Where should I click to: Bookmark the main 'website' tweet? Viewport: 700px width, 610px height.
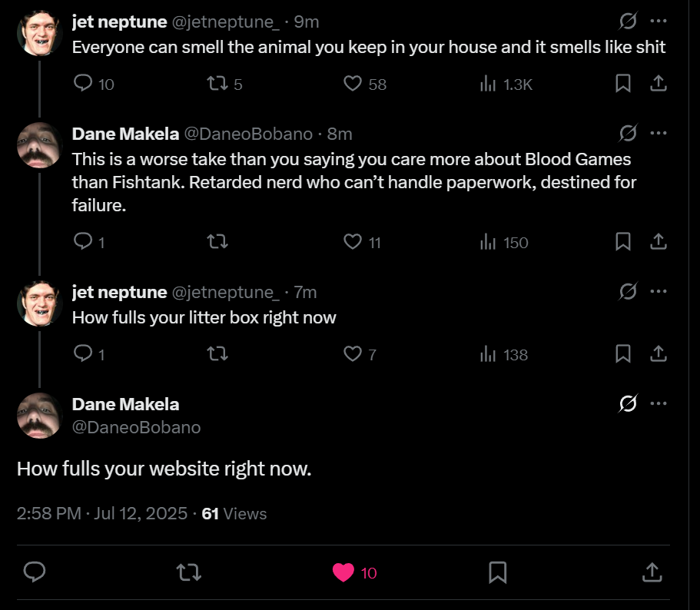[x=497, y=572]
